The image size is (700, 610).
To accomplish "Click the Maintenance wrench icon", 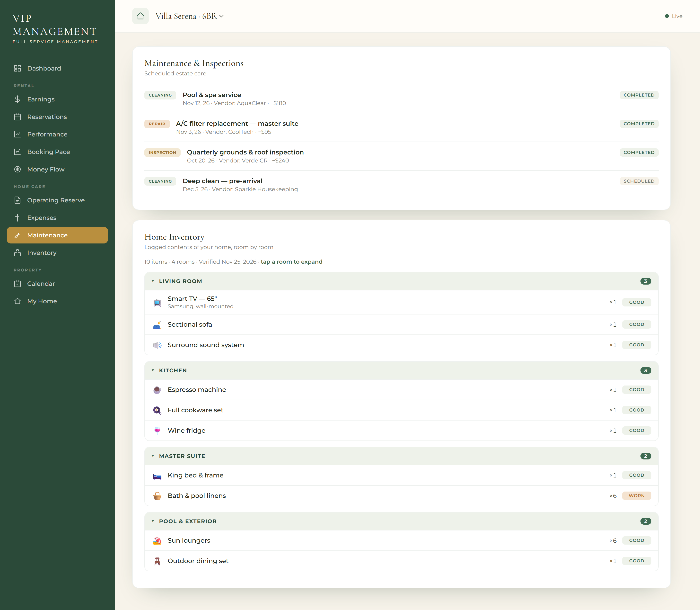I will pos(18,235).
